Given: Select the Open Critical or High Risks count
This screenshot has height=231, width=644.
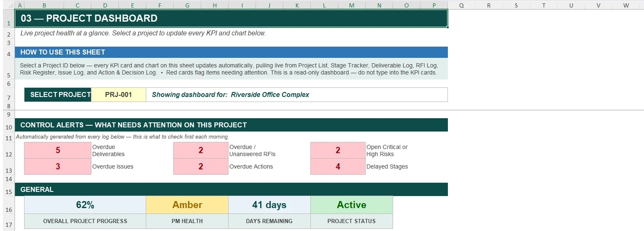Looking at the screenshot, I should click(338, 150).
